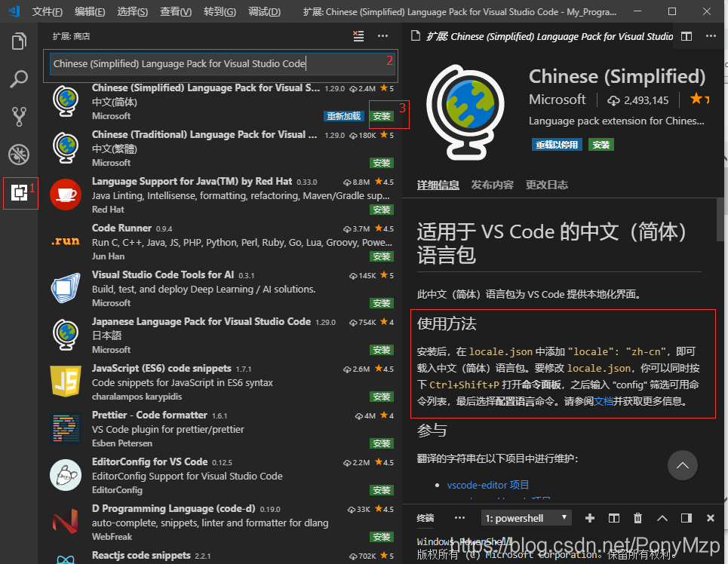Install EditorConfig for VS Code
Image resolution: width=728 pixels, height=564 pixels.
pyautogui.click(x=382, y=490)
